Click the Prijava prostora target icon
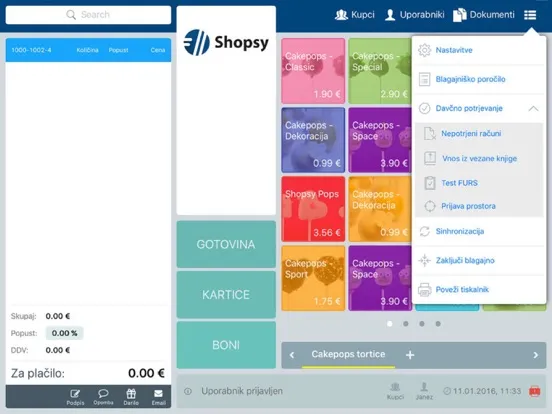552x414 pixels. tap(430, 206)
